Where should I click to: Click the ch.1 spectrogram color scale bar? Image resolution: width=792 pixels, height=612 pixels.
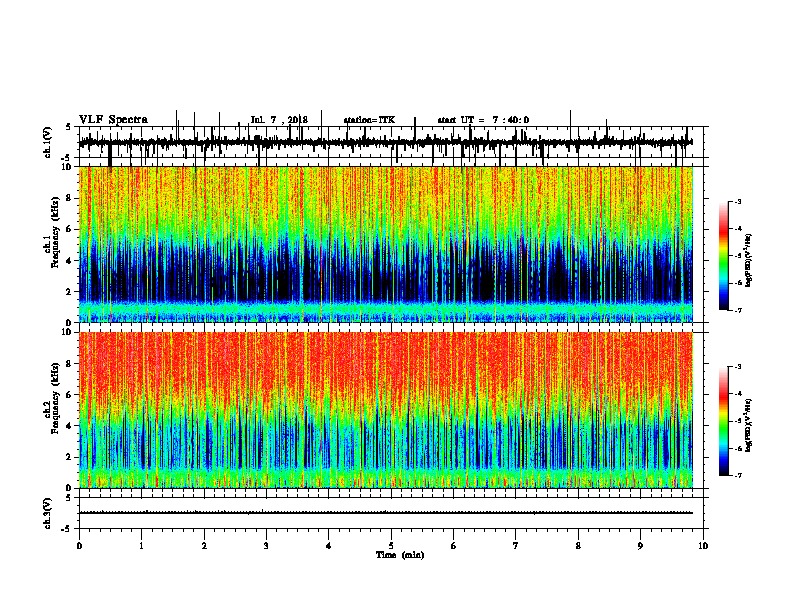pos(724,255)
